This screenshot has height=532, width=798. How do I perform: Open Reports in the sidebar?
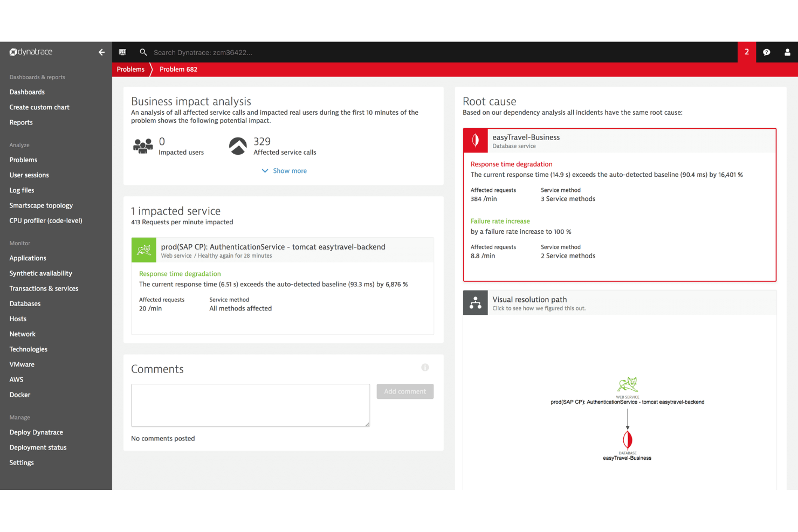pyautogui.click(x=21, y=122)
